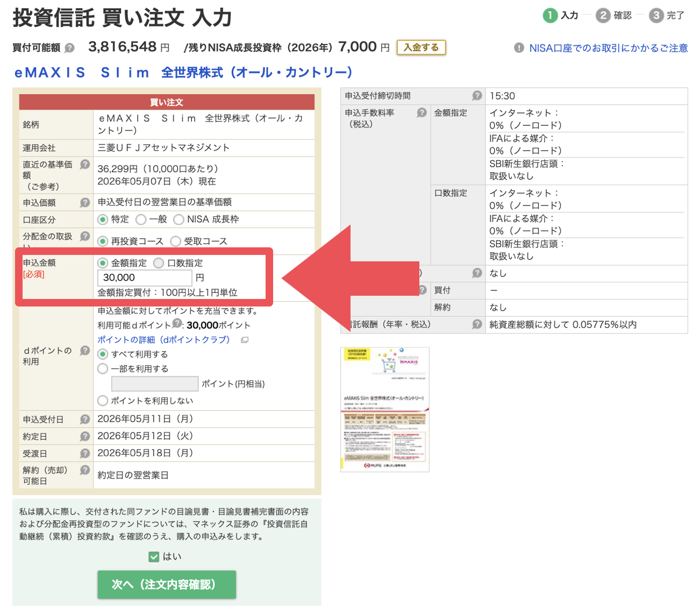This screenshot has width=700, height=613.
Task: Click the 約定日の翌営業日 value
Action: coord(133,475)
